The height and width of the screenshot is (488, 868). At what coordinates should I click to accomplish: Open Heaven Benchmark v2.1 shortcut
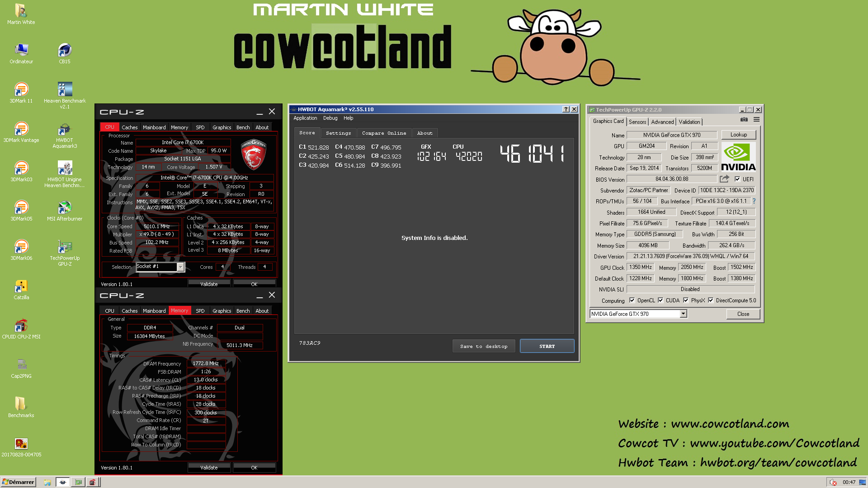point(65,95)
